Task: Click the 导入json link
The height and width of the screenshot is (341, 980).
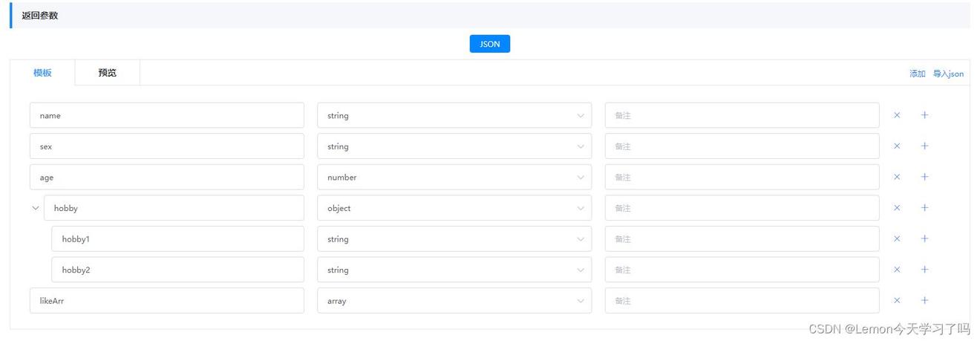Action: point(948,74)
